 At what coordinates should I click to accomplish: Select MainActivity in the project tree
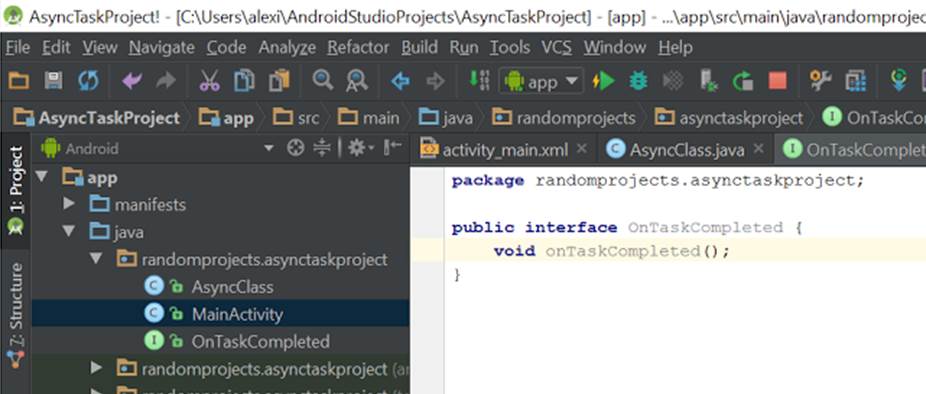(237, 314)
